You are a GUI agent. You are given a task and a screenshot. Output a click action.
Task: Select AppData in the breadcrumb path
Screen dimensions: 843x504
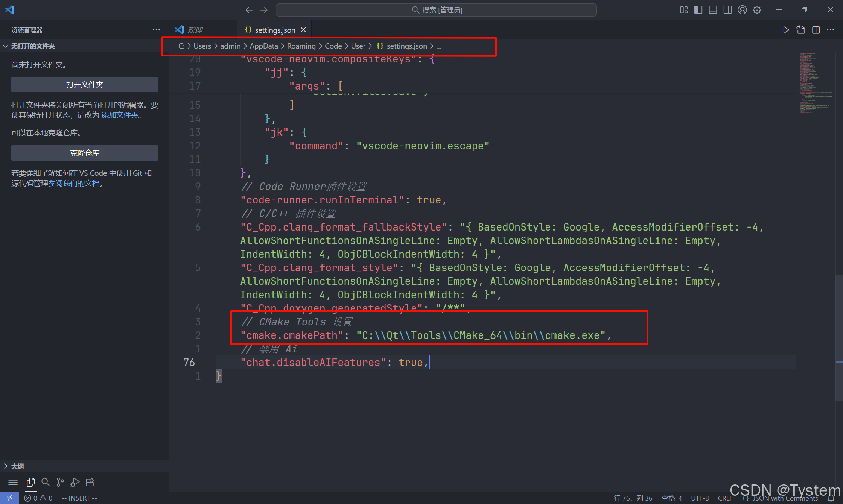[x=263, y=46]
